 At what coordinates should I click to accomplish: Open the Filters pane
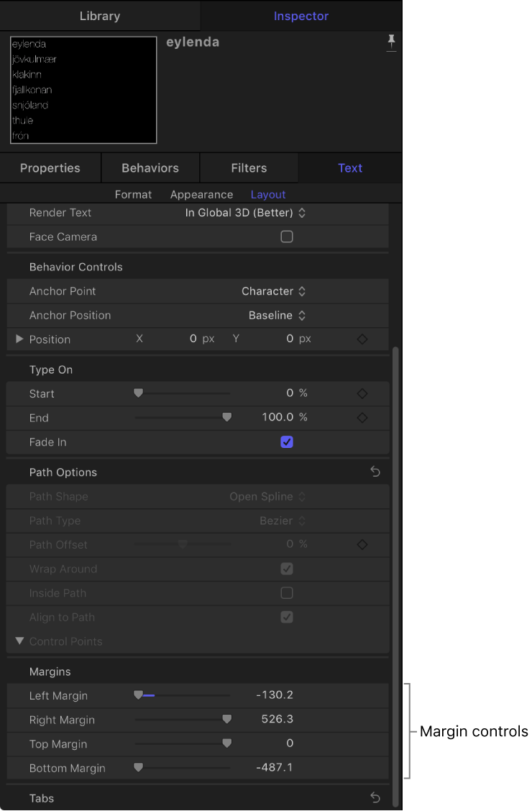click(248, 168)
